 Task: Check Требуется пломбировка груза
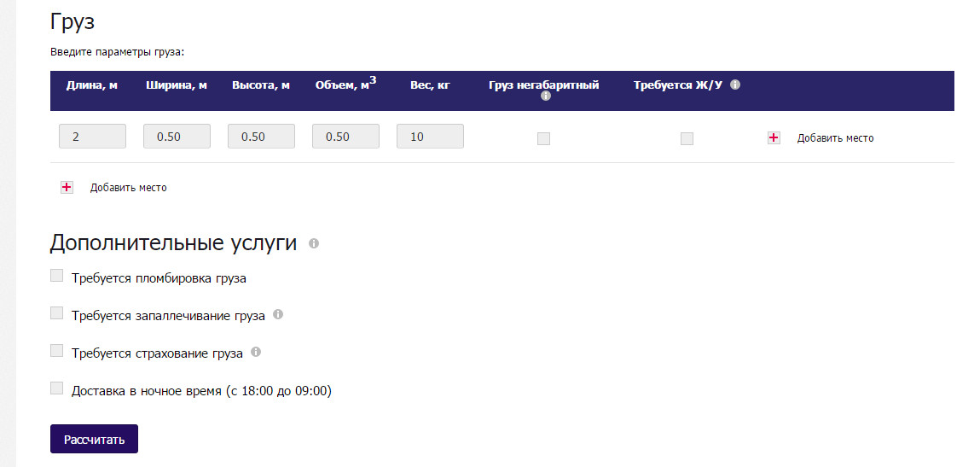[57, 276]
